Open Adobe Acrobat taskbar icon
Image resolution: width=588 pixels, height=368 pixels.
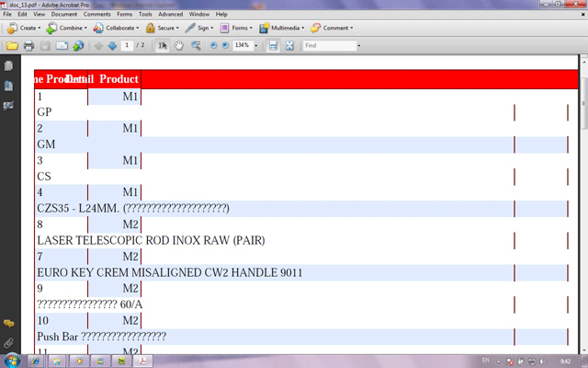coord(143,362)
